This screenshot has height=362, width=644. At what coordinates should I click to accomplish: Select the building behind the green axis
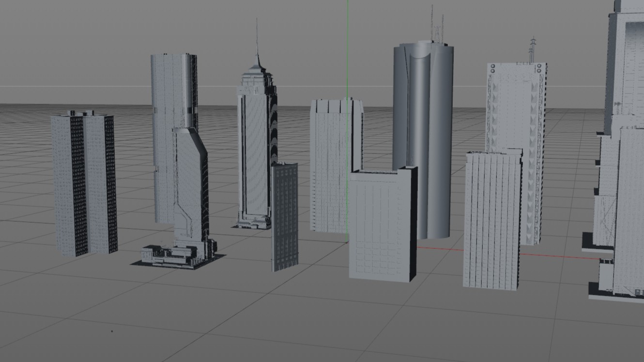(329, 165)
